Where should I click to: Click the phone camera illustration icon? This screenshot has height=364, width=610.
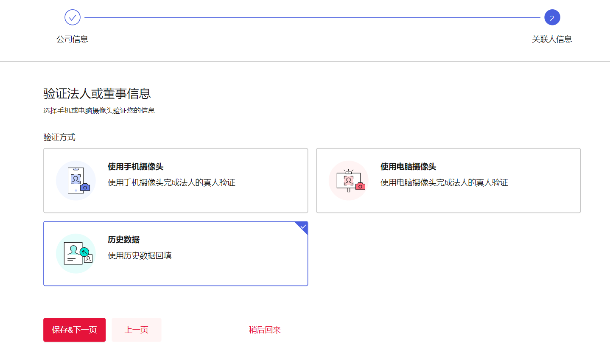76,180
